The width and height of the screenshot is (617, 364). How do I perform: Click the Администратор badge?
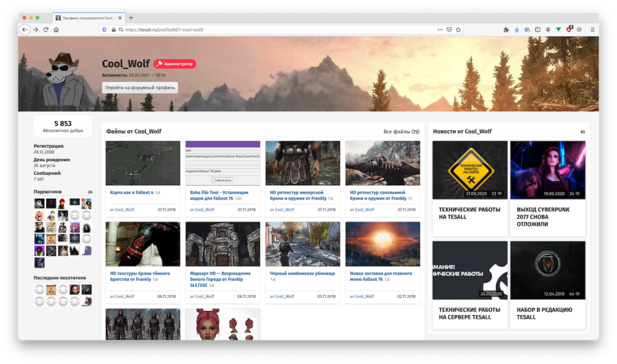[x=175, y=64]
